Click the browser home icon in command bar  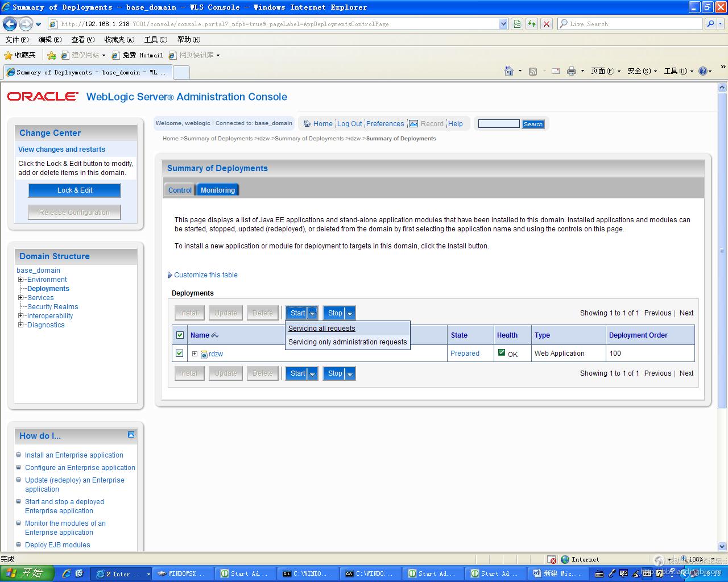coord(509,71)
